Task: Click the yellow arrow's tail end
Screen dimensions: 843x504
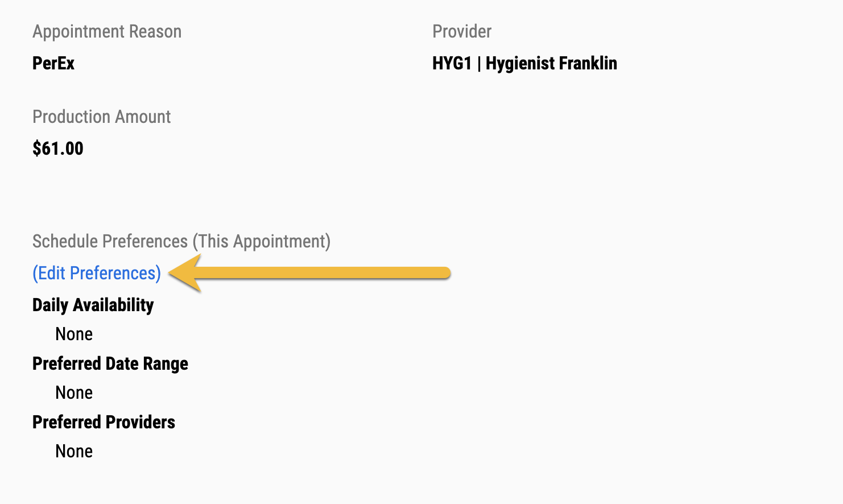Action: point(444,274)
